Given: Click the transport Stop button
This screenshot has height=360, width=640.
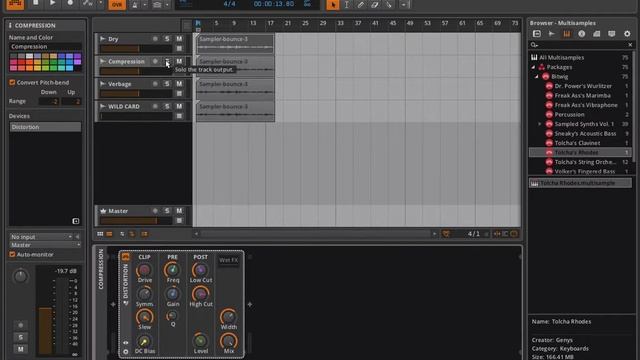Looking at the screenshot, I should point(36,3).
